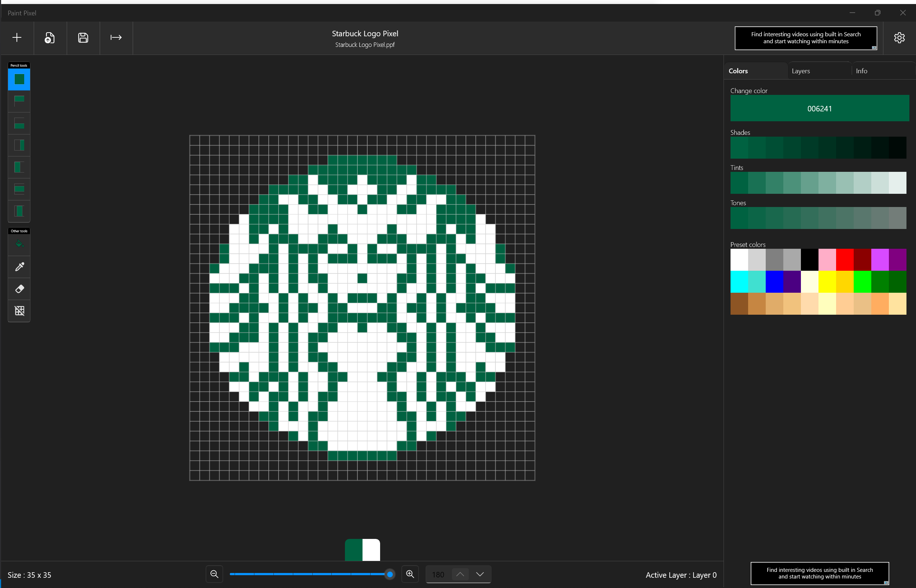
Task: Pick the red preset color swatch
Action: pyautogui.click(x=845, y=260)
